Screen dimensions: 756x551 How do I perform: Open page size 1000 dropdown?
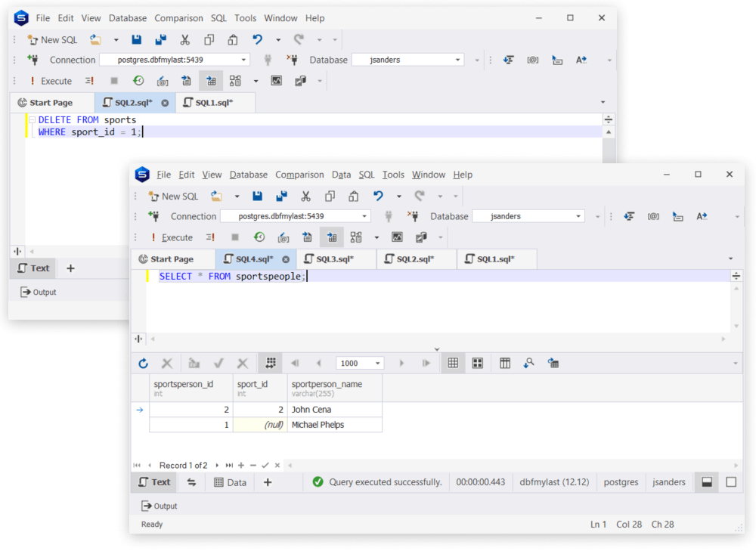pyautogui.click(x=377, y=364)
